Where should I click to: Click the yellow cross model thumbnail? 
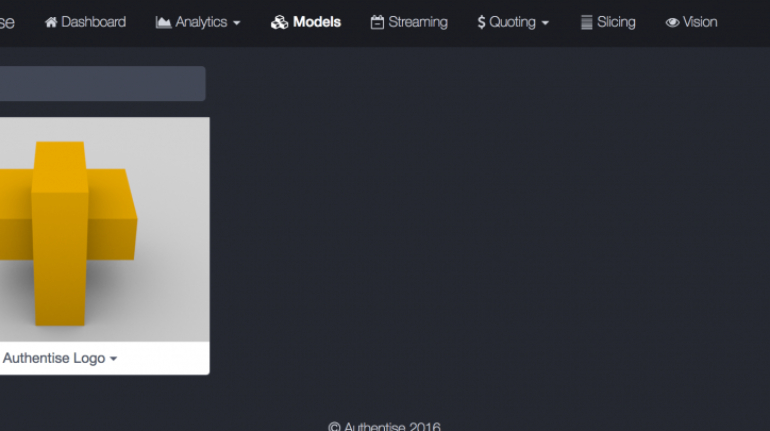(x=105, y=229)
